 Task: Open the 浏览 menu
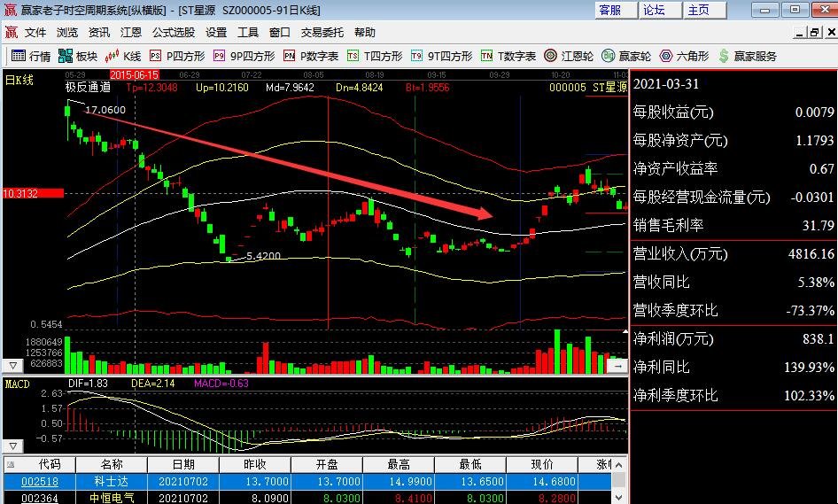pyautogui.click(x=67, y=33)
